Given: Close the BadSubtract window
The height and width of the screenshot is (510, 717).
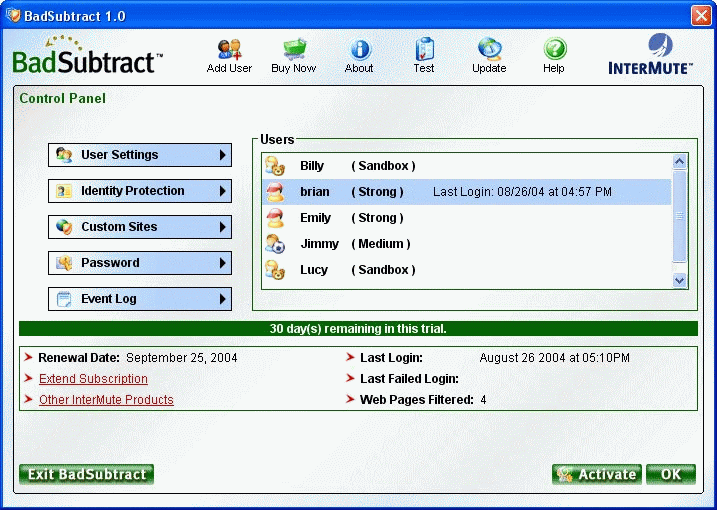Looking at the screenshot, I should (701, 16).
